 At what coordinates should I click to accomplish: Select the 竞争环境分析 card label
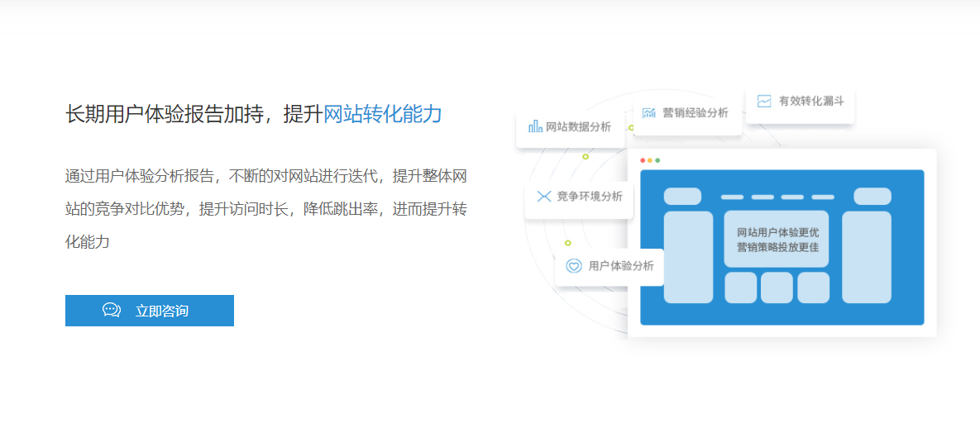[590, 196]
